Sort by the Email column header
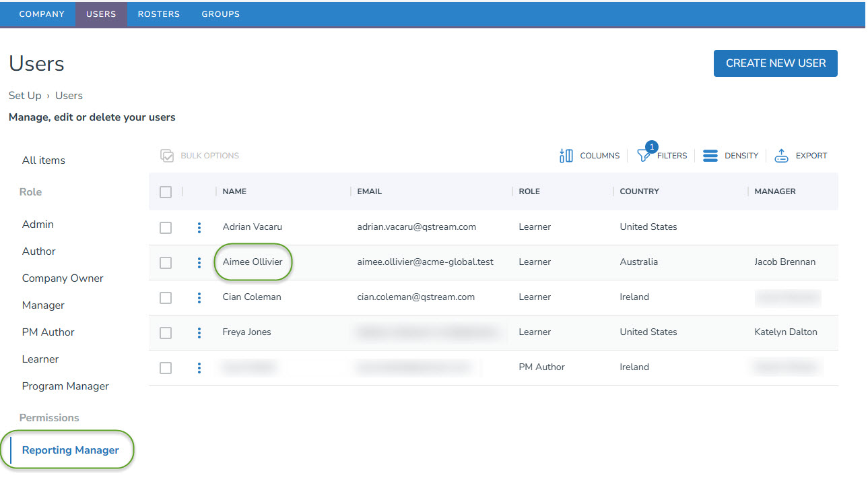This screenshot has height=486, width=868. (x=370, y=191)
